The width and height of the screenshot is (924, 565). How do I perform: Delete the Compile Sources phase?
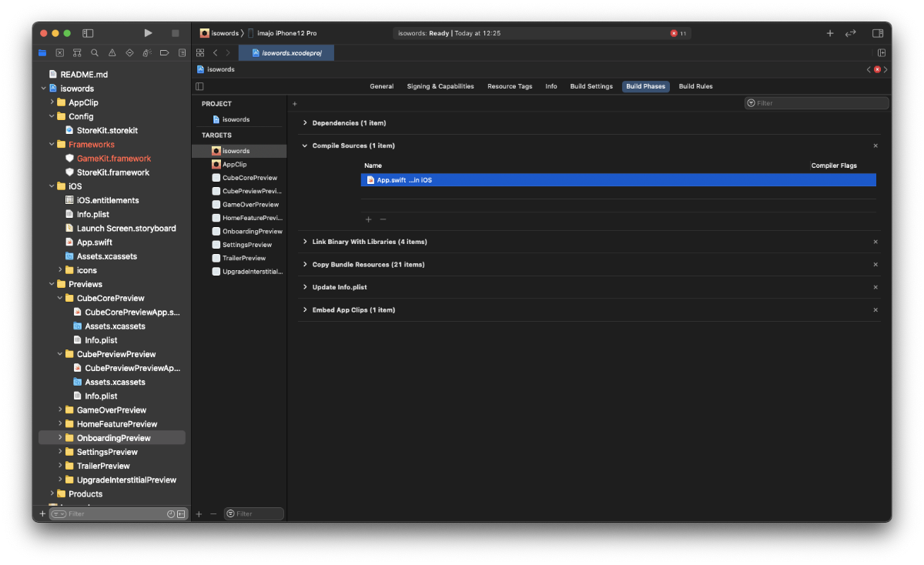click(875, 145)
